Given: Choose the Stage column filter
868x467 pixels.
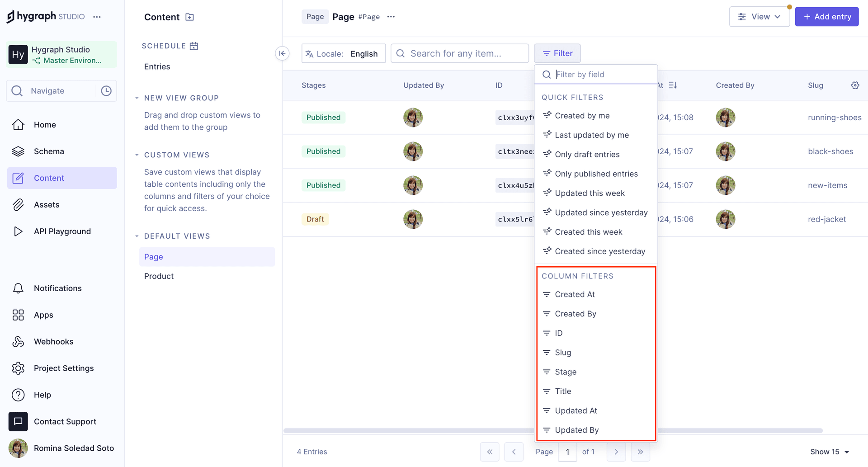Looking at the screenshot, I should 566,372.
